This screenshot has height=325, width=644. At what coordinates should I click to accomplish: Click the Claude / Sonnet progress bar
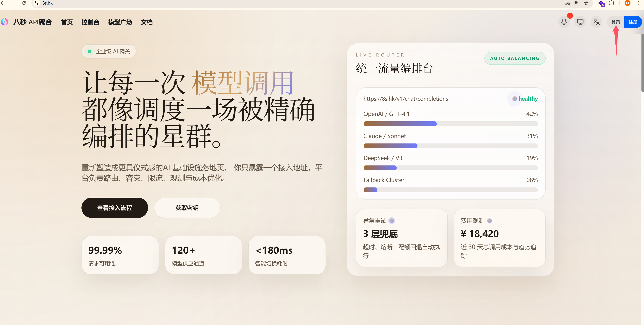[x=450, y=146]
